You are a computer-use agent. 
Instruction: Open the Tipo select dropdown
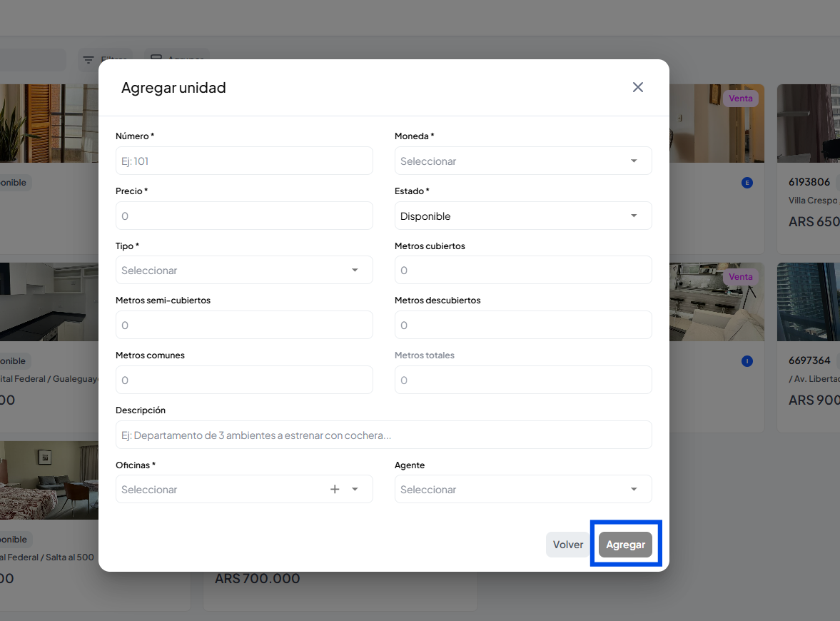click(355, 270)
